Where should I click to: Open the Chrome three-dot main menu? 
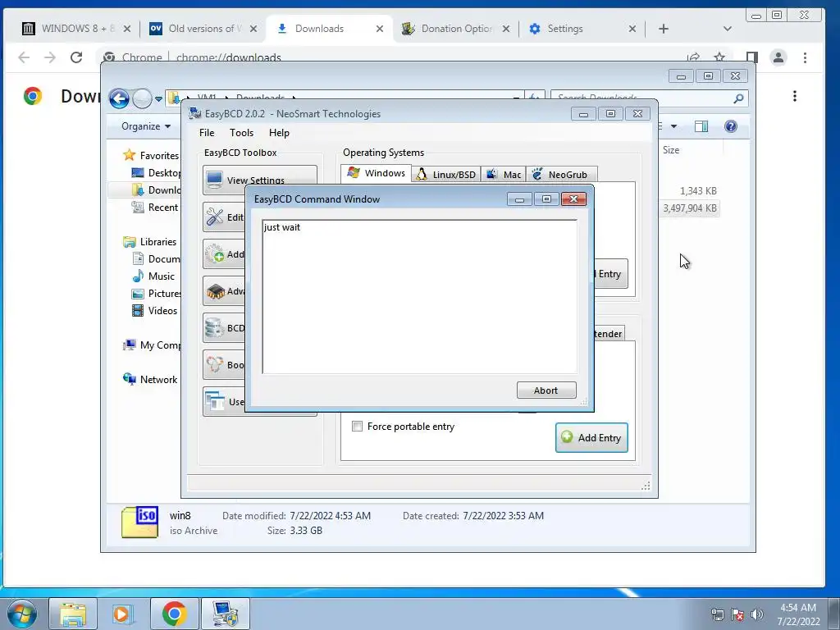point(805,57)
